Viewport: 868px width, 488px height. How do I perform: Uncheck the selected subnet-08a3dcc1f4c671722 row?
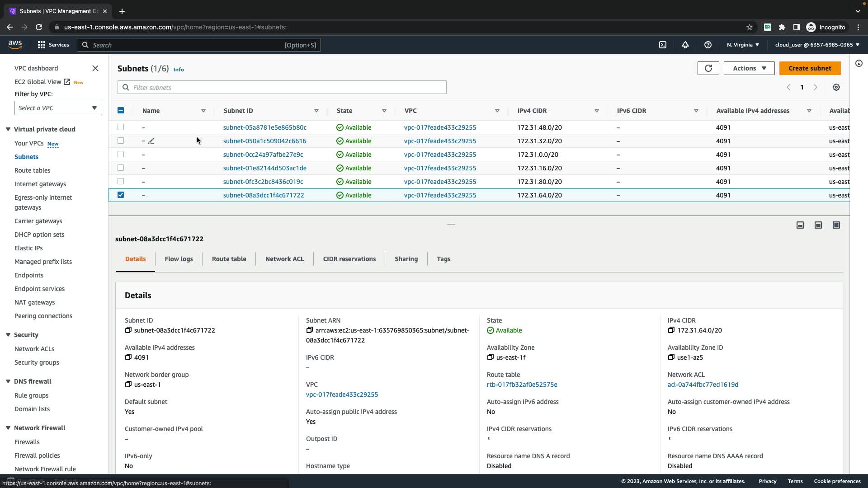tap(121, 195)
